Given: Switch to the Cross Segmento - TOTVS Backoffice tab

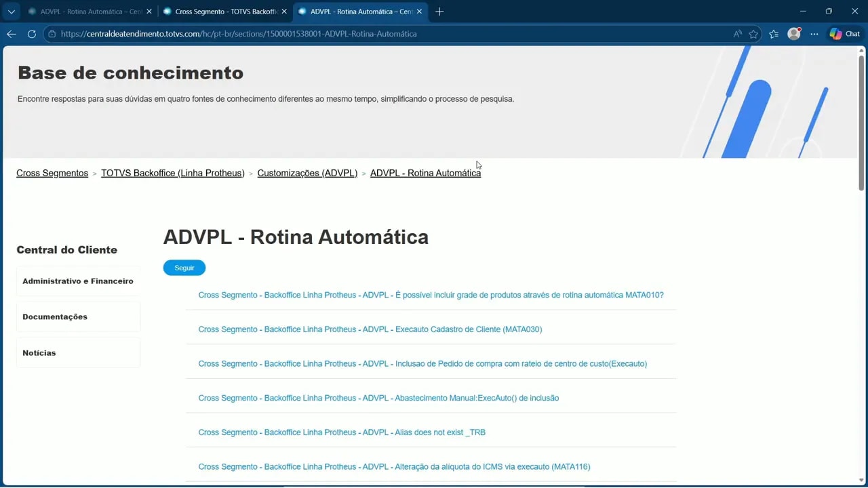Looking at the screenshot, I should point(224,11).
